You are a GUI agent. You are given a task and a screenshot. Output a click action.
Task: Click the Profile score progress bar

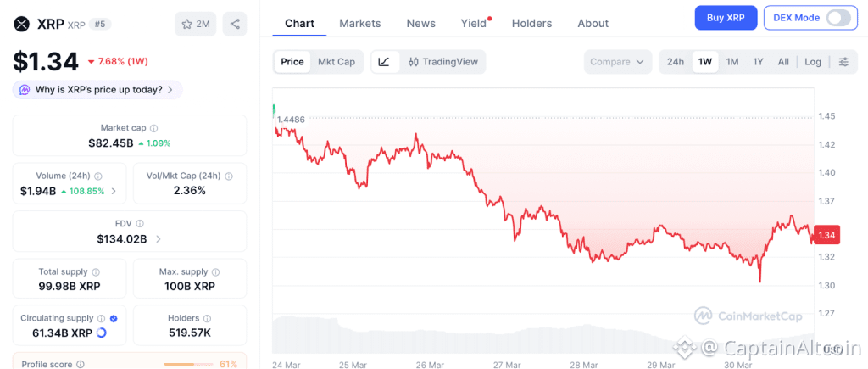click(x=188, y=364)
